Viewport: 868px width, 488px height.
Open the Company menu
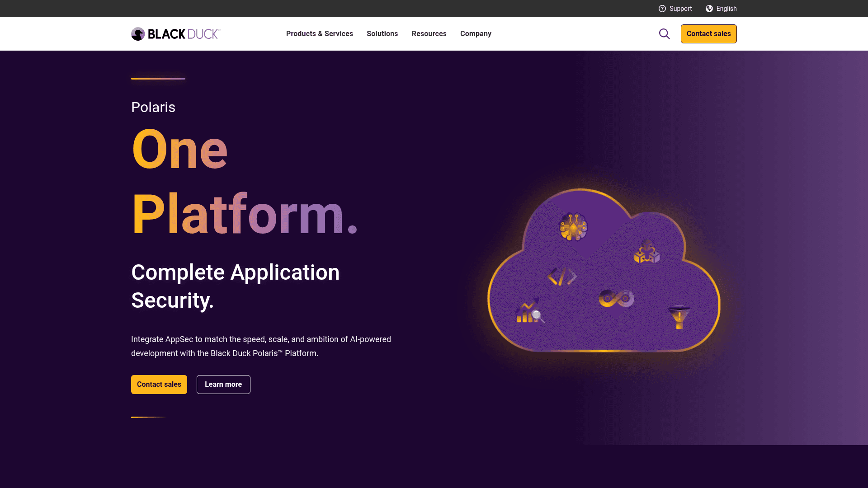coord(476,34)
